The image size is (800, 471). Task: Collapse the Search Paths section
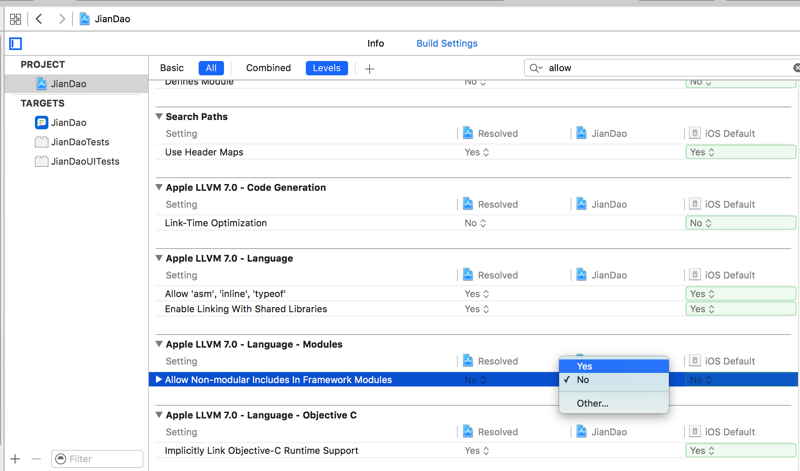(159, 117)
